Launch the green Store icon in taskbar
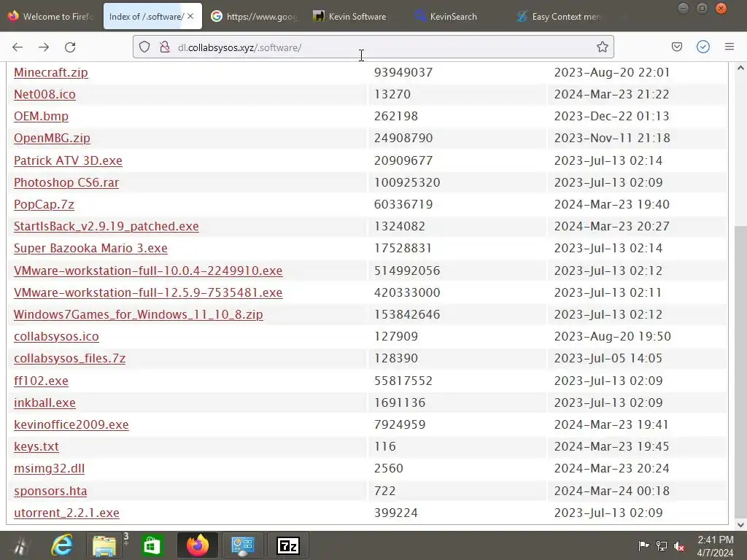This screenshot has width=747, height=560. tap(152, 545)
